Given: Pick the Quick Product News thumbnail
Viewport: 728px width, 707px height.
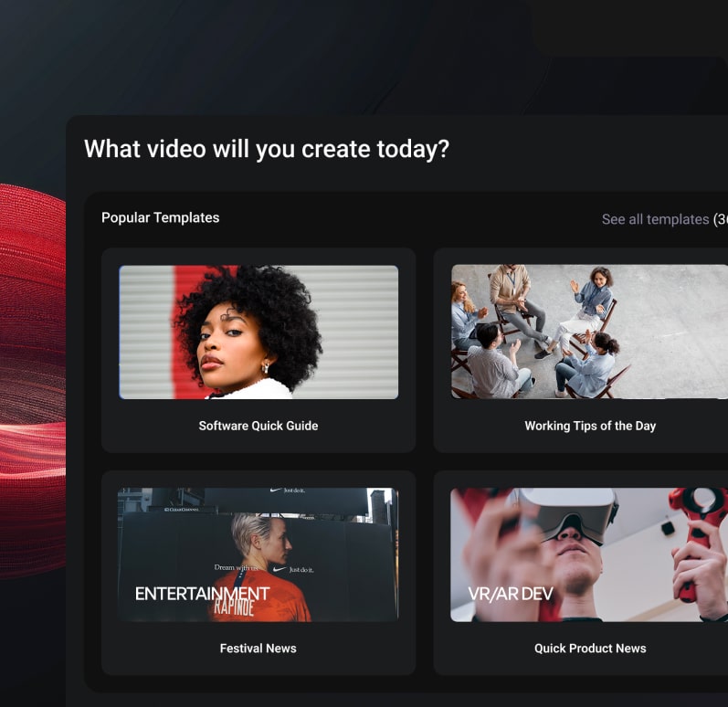Looking at the screenshot, I should click(589, 554).
